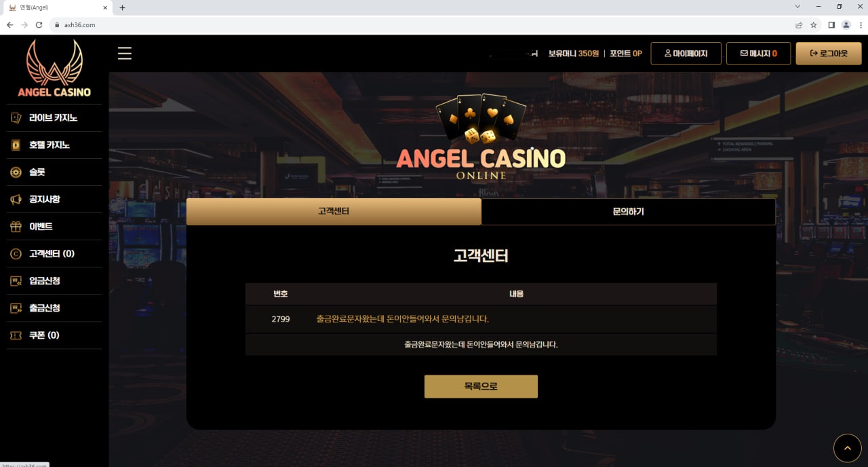Go to 입금신청 deposit request
Viewport: 868px width, 467px height.
54,280
